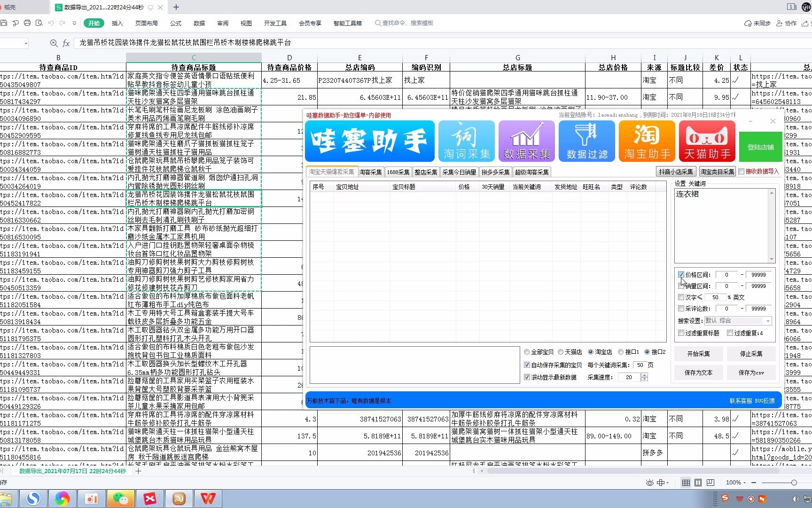The width and height of the screenshot is (812, 508).
Task: Open the 开发工具 ribbon tab
Action: point(275,23)
